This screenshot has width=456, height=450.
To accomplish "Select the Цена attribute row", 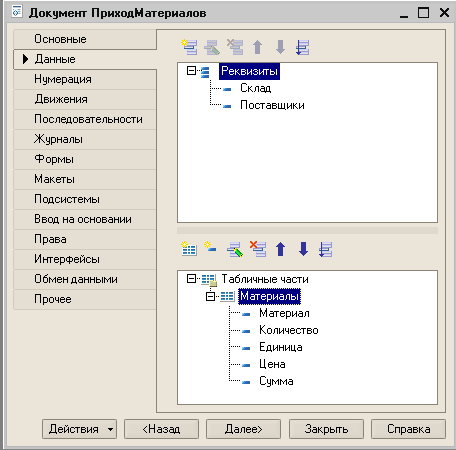I will 272,365.
